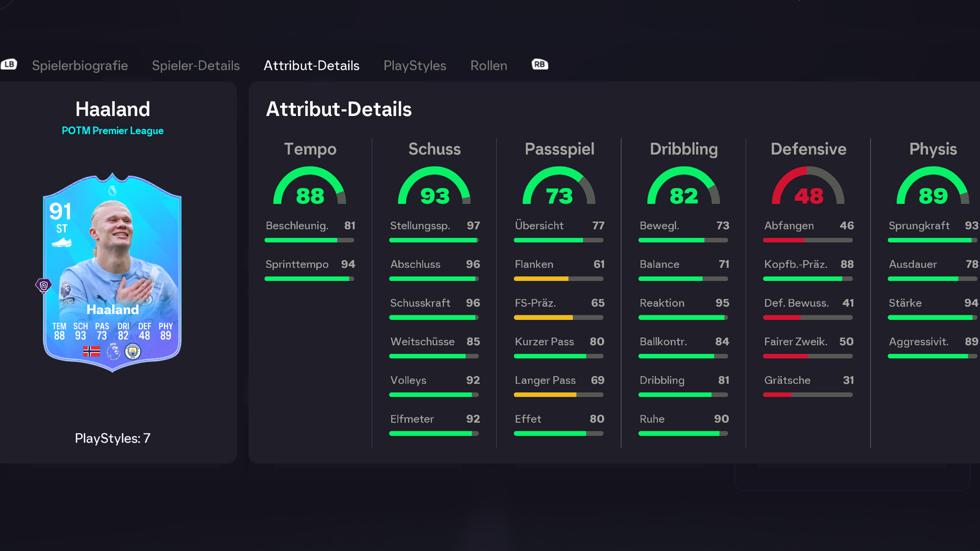Click the Attribut-Details tab
980x551 pixels.
coord(311,65)
